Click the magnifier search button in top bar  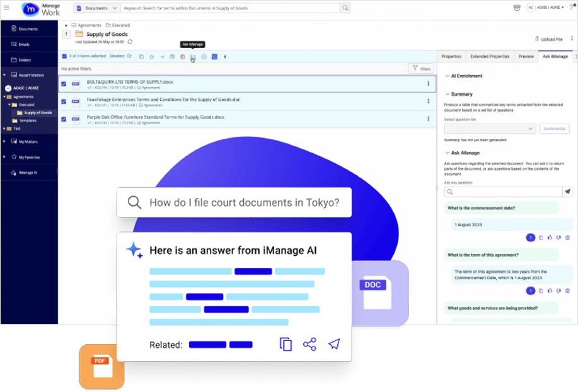345,8
